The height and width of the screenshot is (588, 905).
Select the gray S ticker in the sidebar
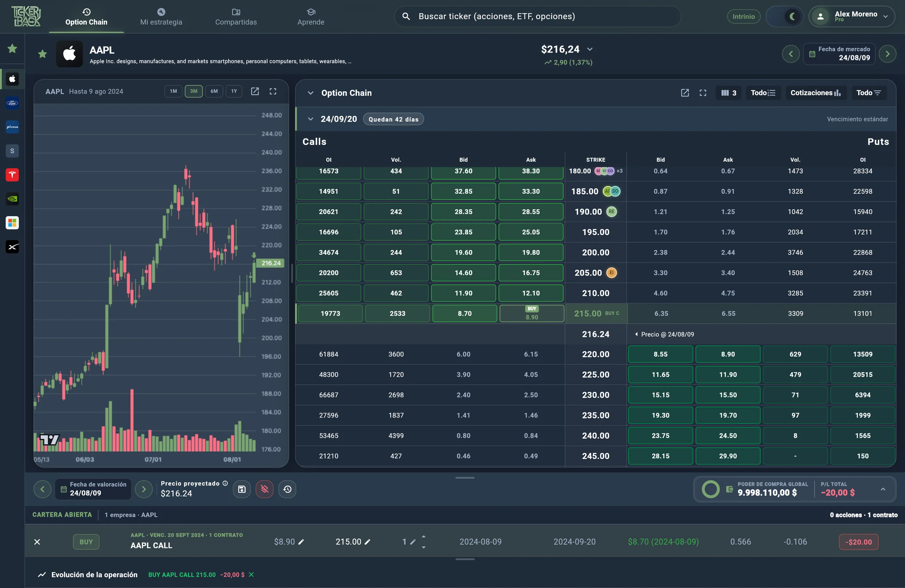click(x=12, y=151)
